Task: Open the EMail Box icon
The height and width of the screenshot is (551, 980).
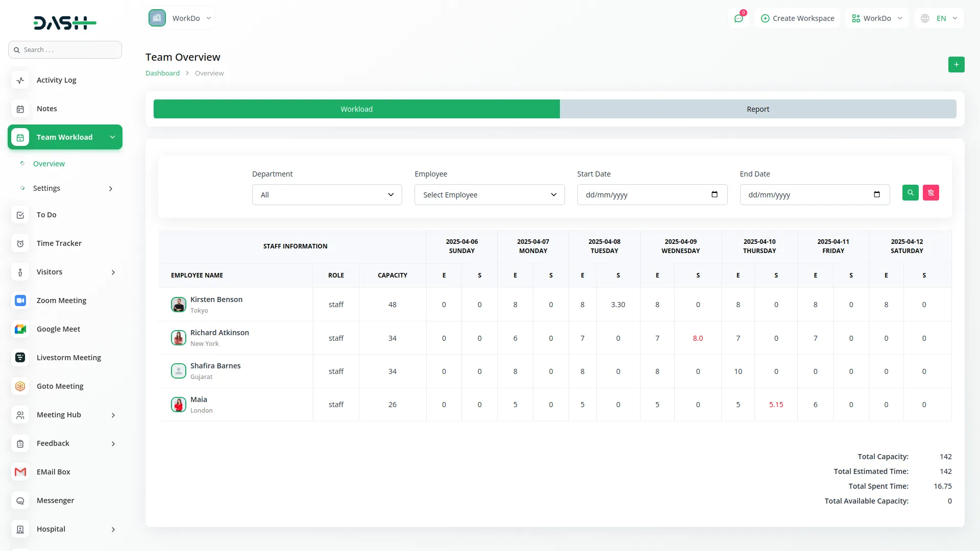Action: pyautogui.click(x=20, y=472)
